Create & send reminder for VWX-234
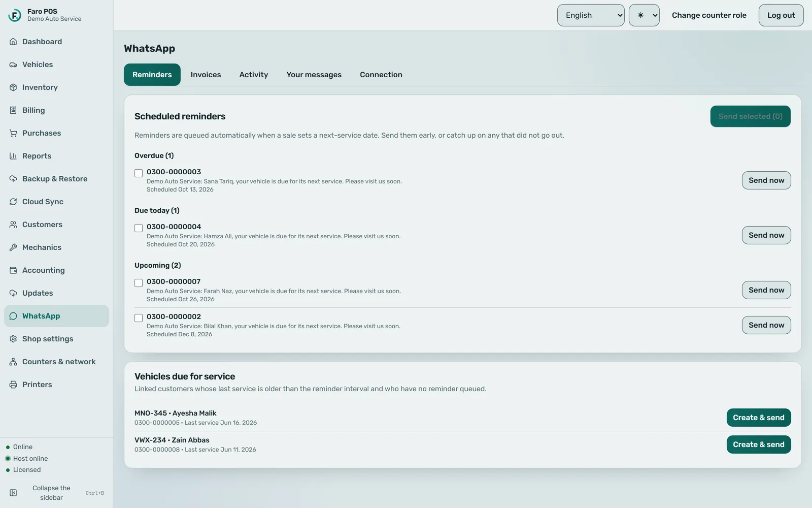 click(759, 444)
